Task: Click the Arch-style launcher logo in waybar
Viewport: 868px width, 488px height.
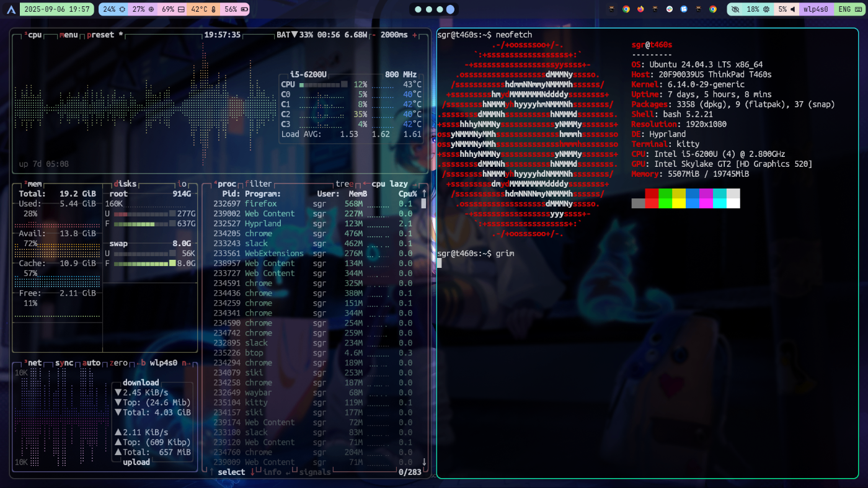Action: pos(11,9)
